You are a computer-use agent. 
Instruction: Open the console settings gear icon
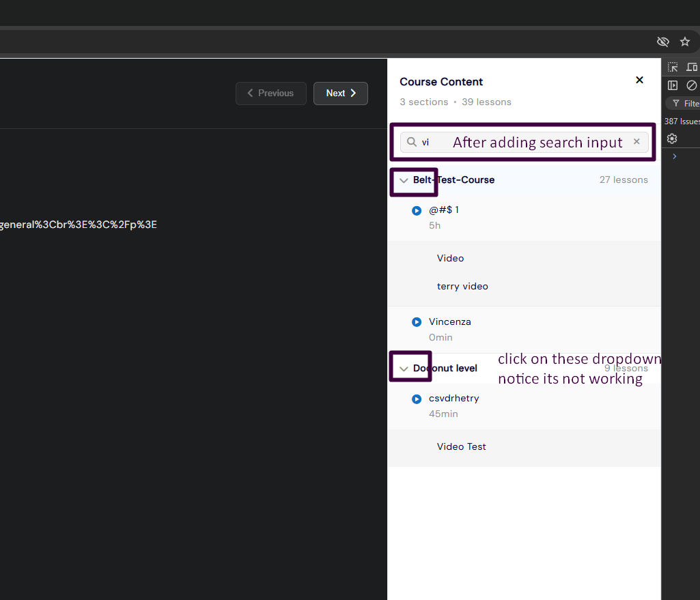tap(672, 139)
